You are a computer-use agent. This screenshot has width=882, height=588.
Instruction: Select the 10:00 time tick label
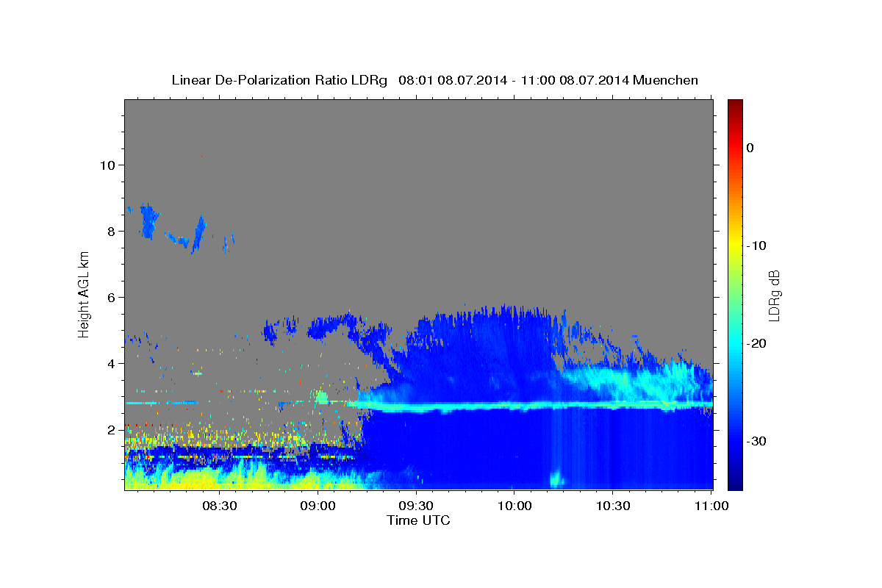tap(514, 506)
